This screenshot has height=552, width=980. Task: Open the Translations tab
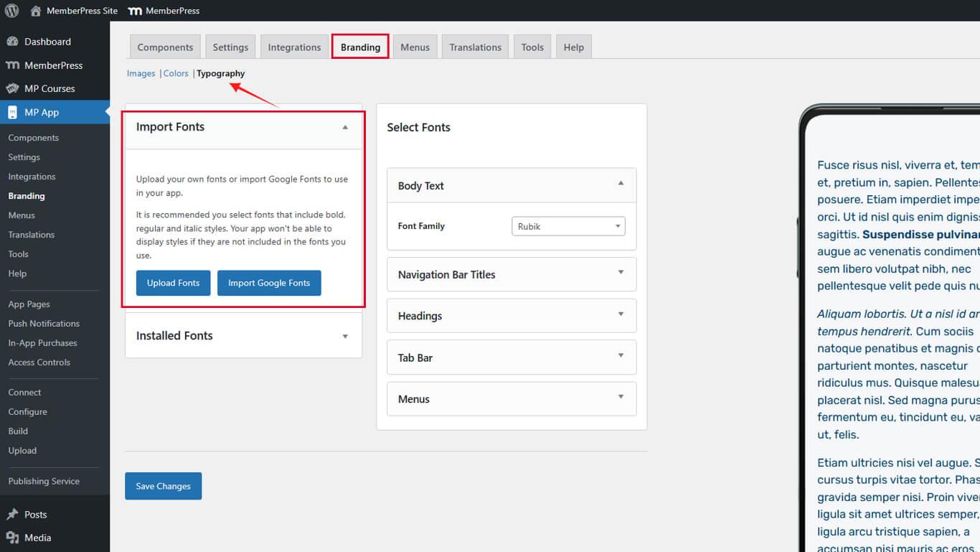pyautogui.click(x=475, y=47)
